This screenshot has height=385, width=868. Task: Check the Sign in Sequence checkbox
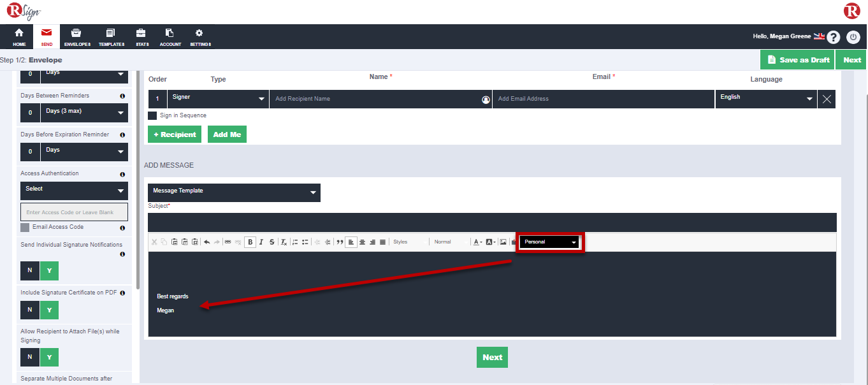152,115
